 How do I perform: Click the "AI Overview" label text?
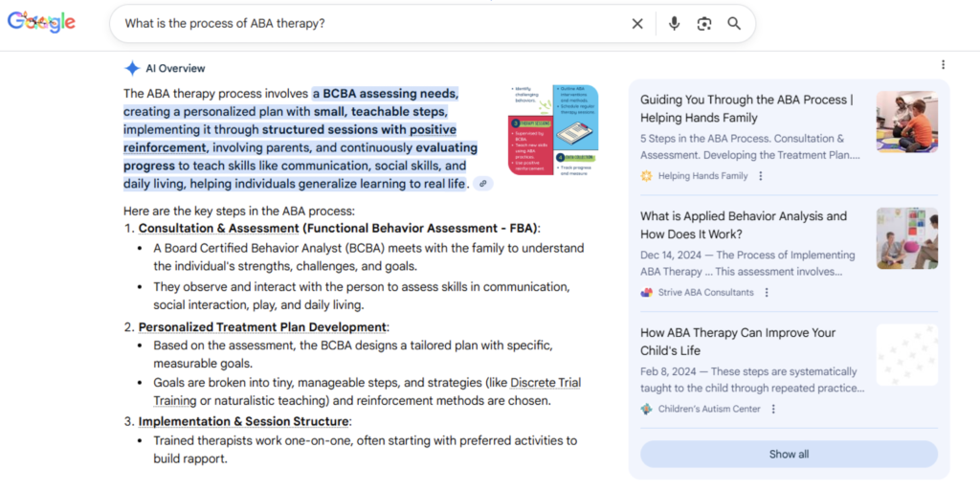point(176,69)
